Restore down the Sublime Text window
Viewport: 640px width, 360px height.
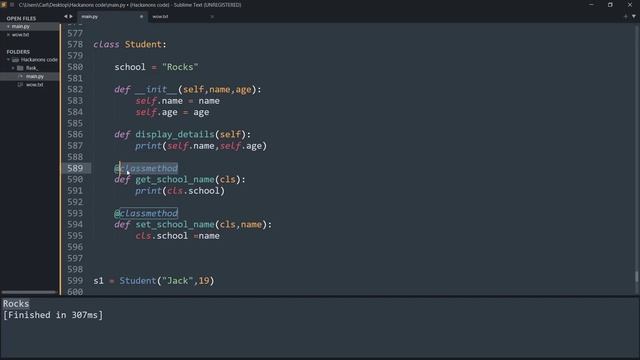tap(610, 4)
